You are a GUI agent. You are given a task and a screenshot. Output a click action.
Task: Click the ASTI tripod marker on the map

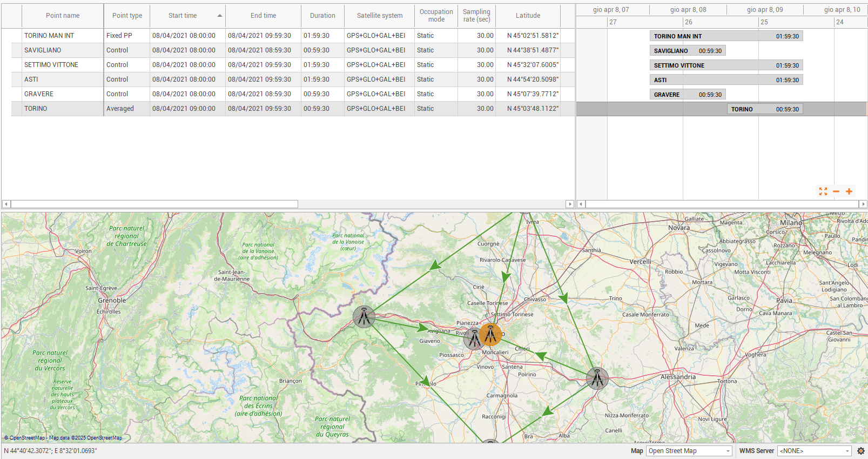tap(597, 378)
